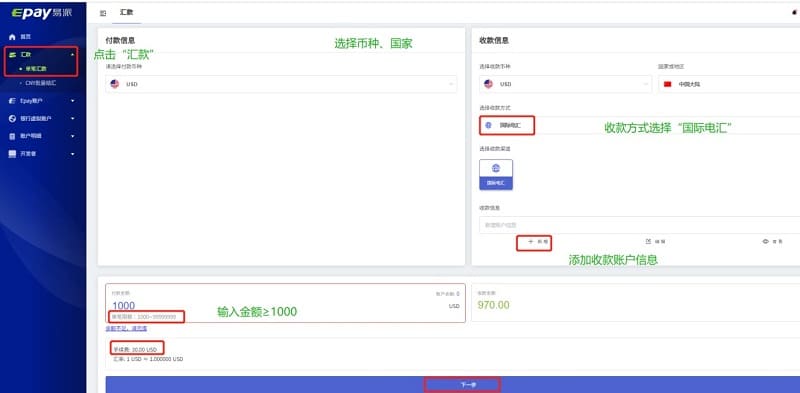Toggle the sidebar collapse icon beside 汇款 tab

coord(103,13)
